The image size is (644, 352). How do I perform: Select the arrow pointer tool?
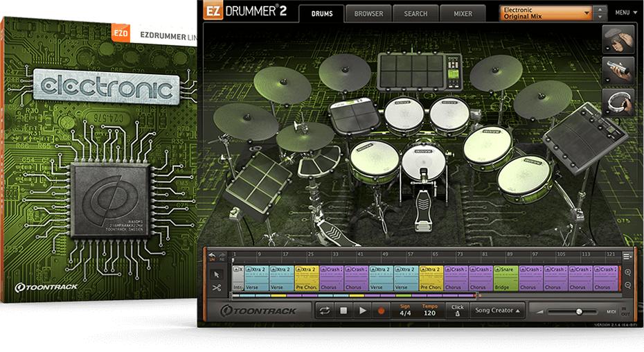216,274
